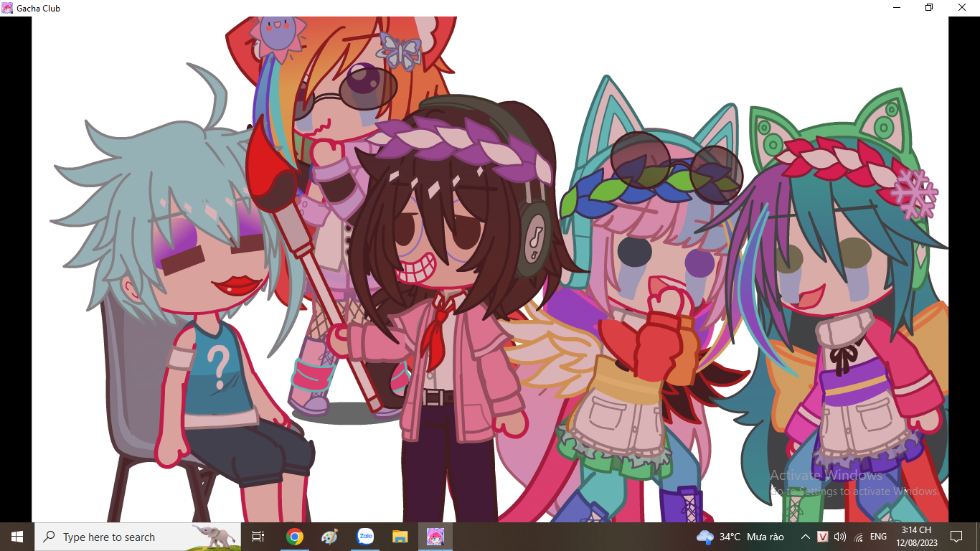The image size is (980, 551).
Task: Click the red V Unikey tray icon
Action: coord(823,537)
